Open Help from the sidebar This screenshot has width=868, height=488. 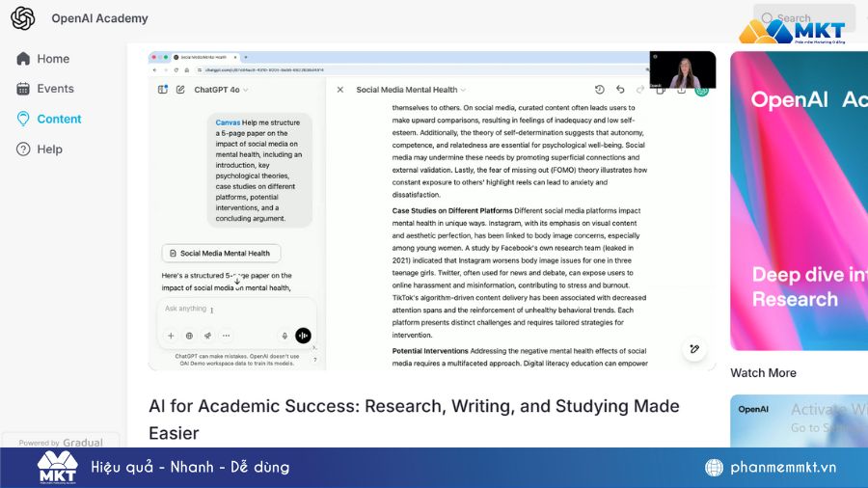(40, 149)
